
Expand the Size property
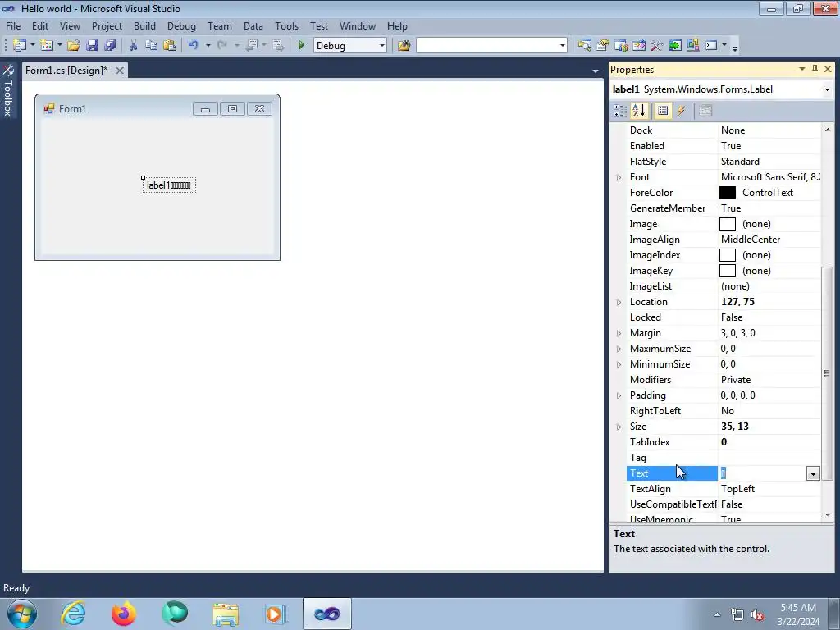pos(619,427)
